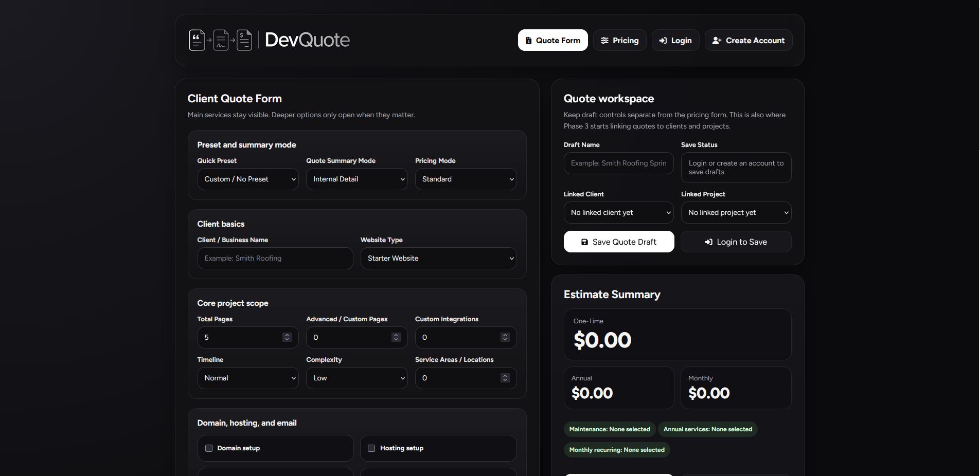This screenshot has width=980, height=476.
Task: Click the Quote workspace heading
Action: pyautogui.click(x=609, y=99)
